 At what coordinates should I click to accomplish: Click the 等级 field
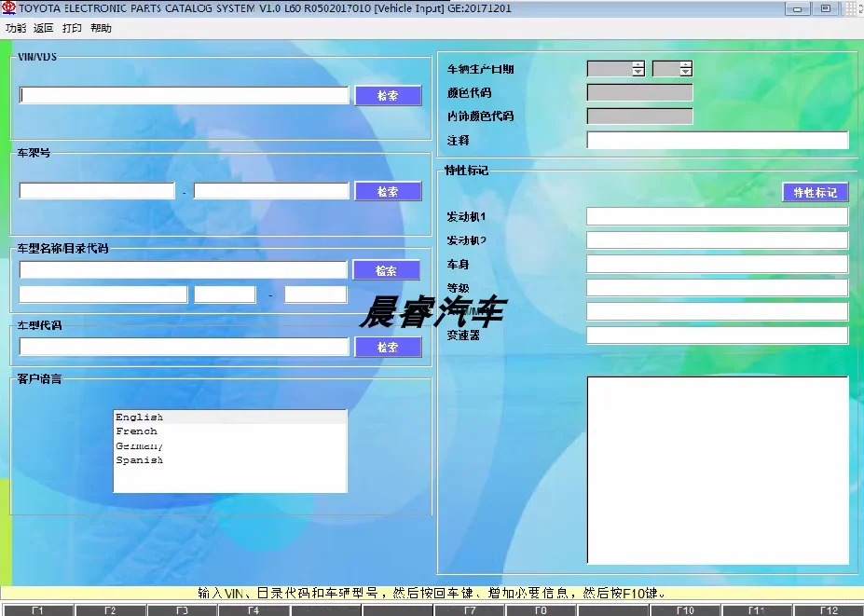point(717,288)
